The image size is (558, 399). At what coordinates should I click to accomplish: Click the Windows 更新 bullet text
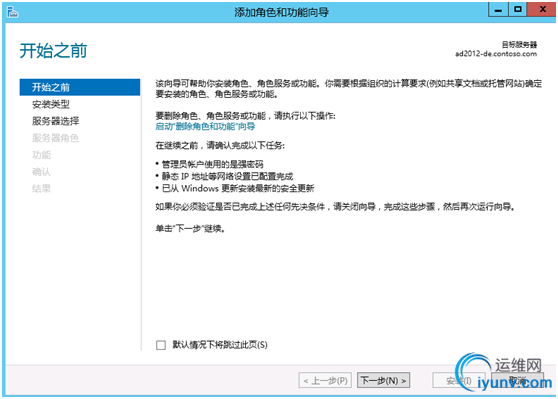coord(238,188)
